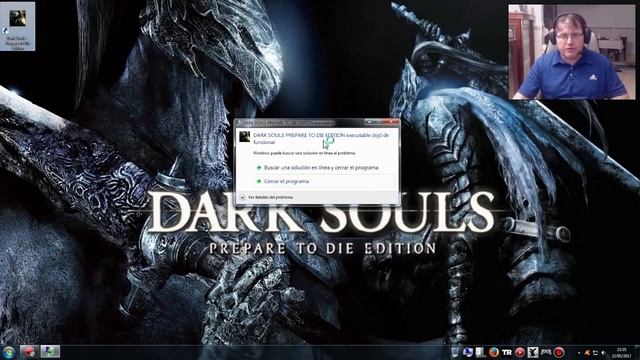The height and width of the screenshot is (360, 640).
Task: Open the red recorder app taskbar button
Action: 29,352
